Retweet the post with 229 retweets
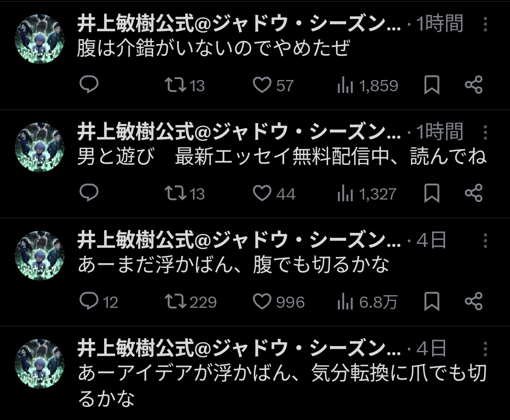510x420 pixels. (175, 302)
